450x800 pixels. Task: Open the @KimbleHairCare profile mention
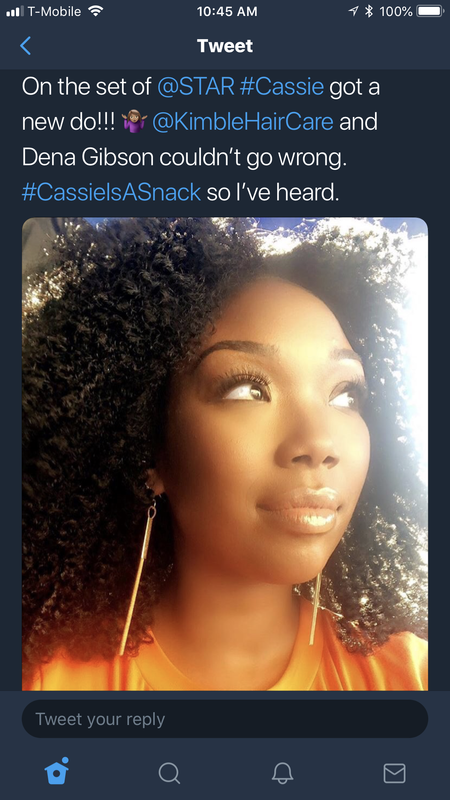click(243, 122)
